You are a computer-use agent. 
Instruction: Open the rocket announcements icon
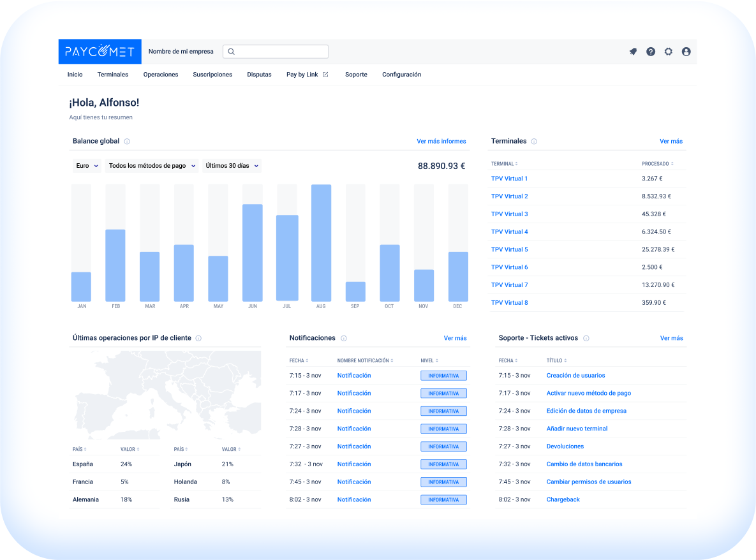click(x=633, y=52)
